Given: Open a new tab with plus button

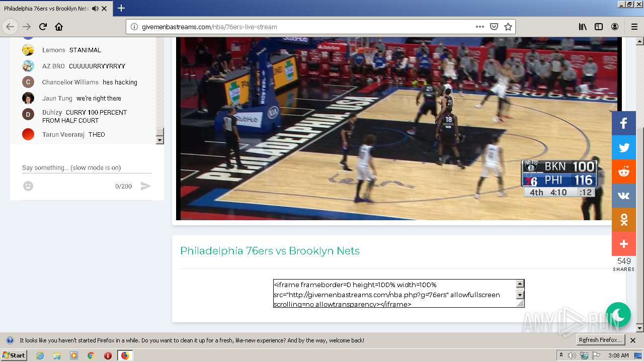Looking at the screenshot, I should tap(121, 8).
